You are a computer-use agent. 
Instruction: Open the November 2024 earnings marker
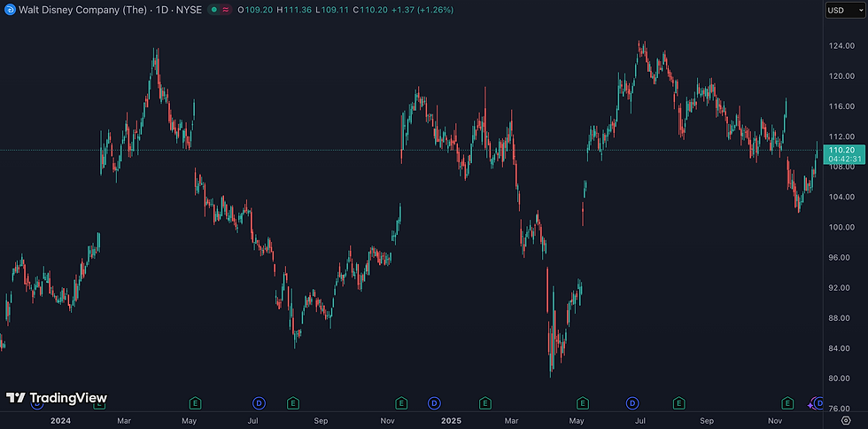(x=401, y=403)
